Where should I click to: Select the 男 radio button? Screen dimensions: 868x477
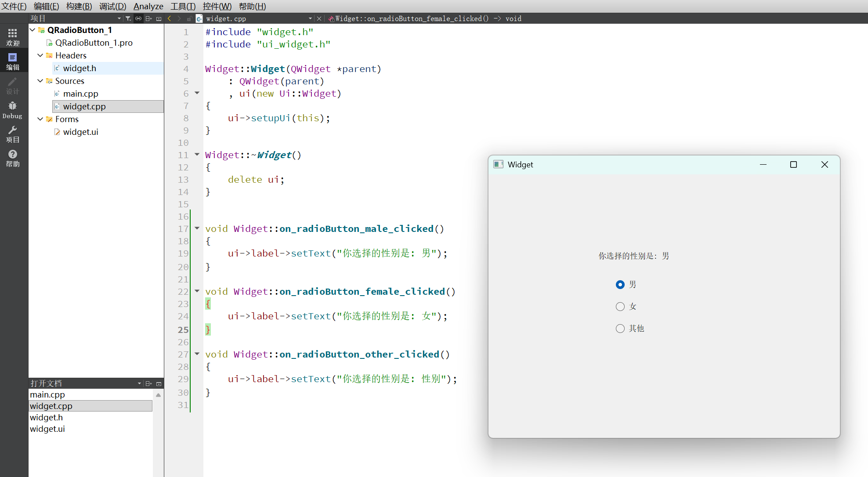(x=620, y=285)
